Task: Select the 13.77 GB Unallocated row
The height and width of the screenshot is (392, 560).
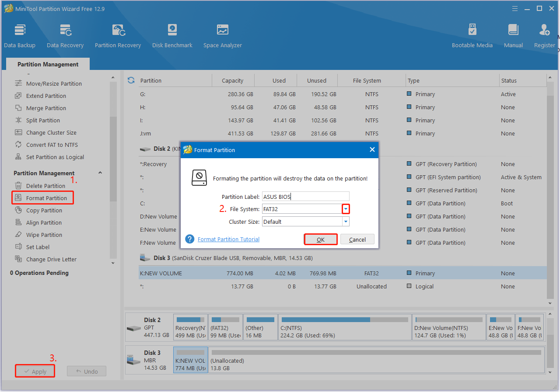Action: (343, 286)
